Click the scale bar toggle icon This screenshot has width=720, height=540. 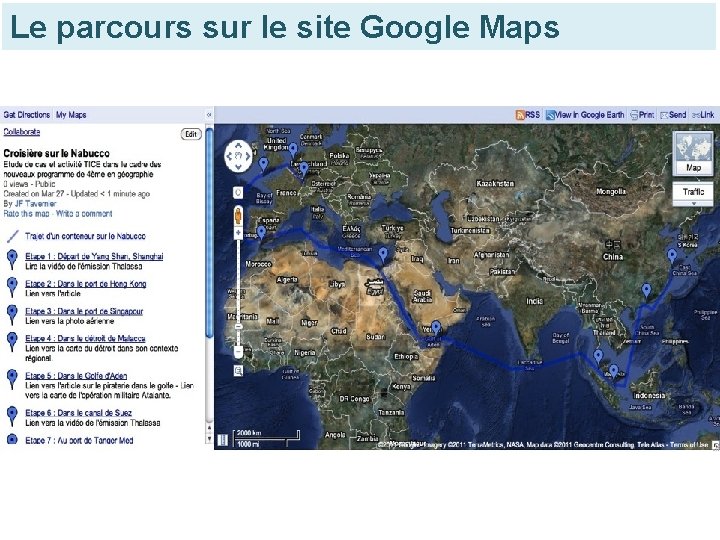tap(223, 440)
